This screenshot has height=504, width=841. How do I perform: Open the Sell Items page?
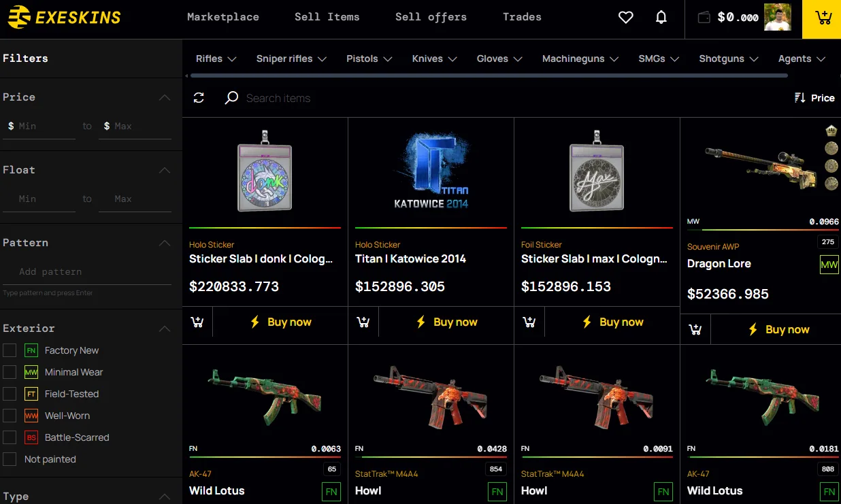327,17
